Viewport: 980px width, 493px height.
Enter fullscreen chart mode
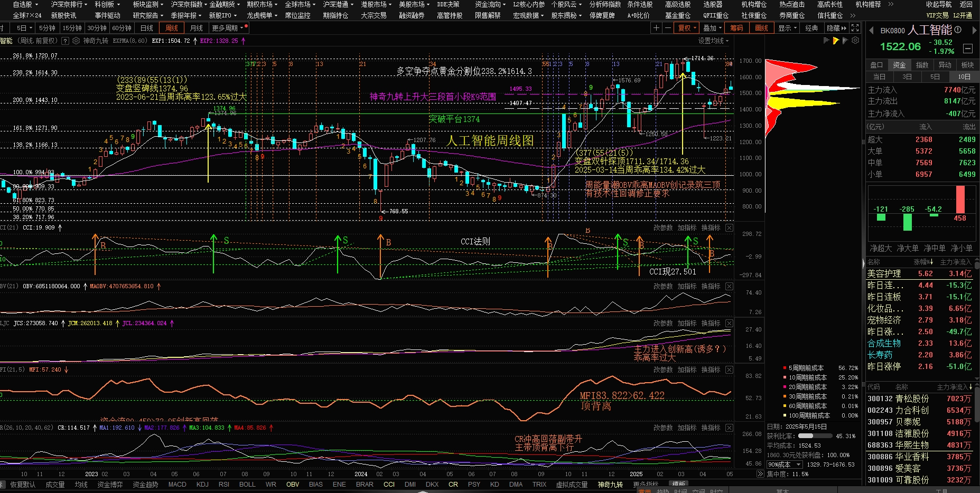pyautogui.click(x=855, y=28)
